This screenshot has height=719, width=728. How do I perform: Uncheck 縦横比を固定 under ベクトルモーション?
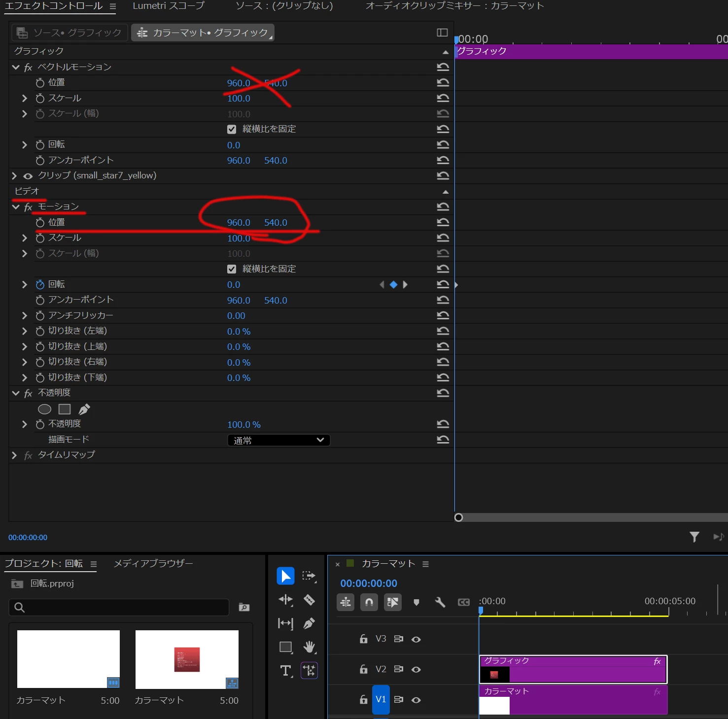pos(232,129)
